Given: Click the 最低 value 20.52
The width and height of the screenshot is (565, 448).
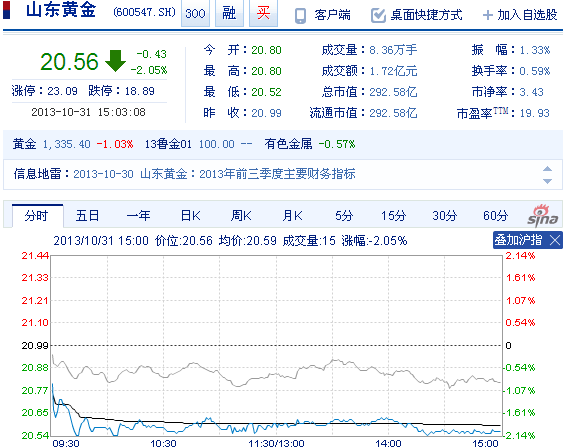Looking at the screenshot, I should click(x=266, y=92).
